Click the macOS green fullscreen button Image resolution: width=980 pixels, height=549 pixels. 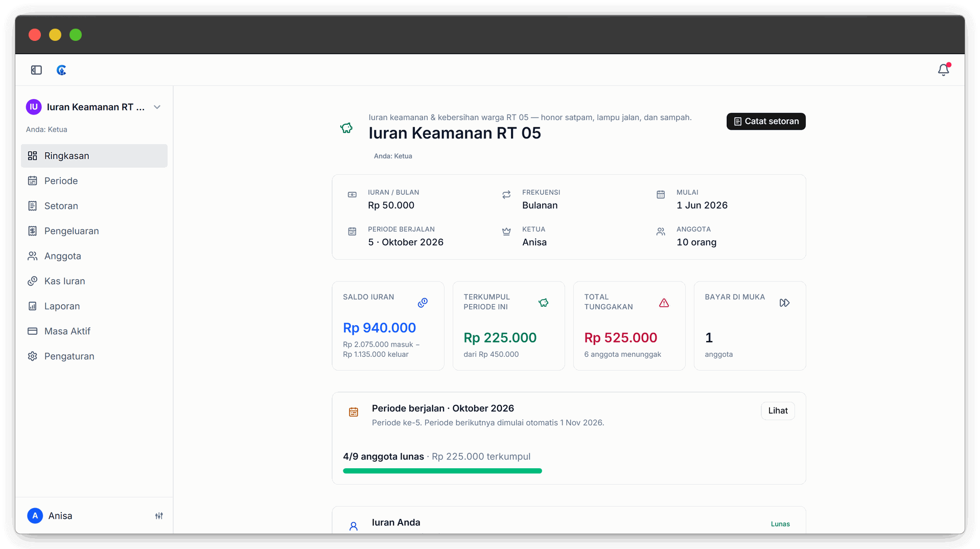click(x=76, y=35)
